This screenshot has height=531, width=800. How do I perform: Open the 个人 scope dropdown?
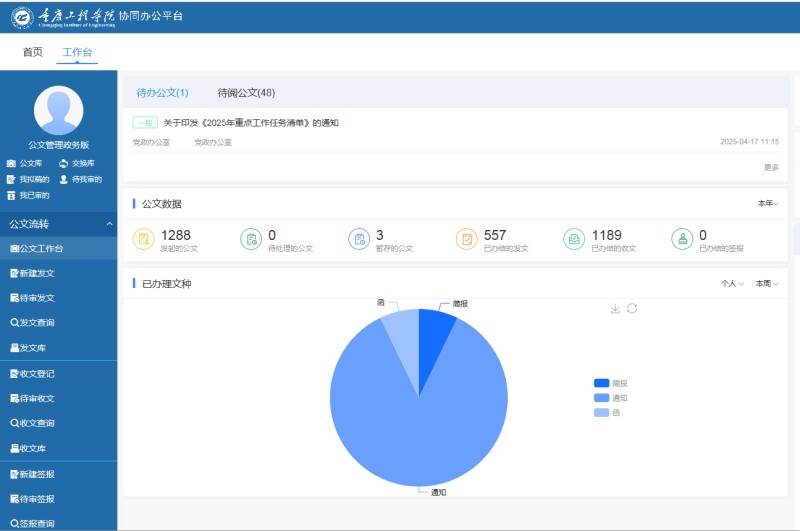point(732,284)
